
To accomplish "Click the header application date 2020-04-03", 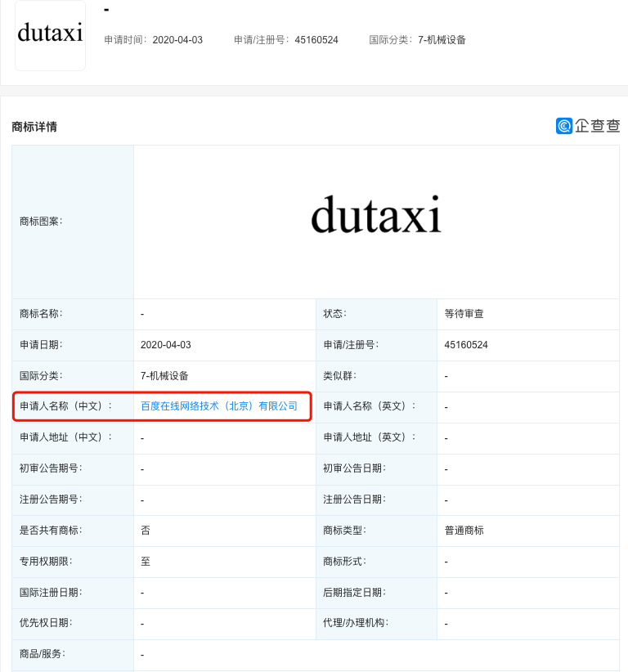I will pyautogui.click(x=177, y=40).
